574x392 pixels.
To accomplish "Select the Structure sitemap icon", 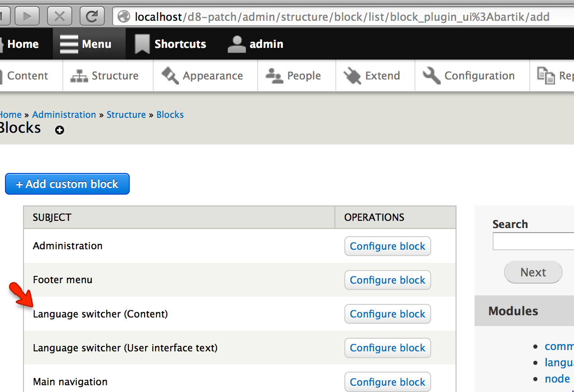I will click(x=79, y=75).
